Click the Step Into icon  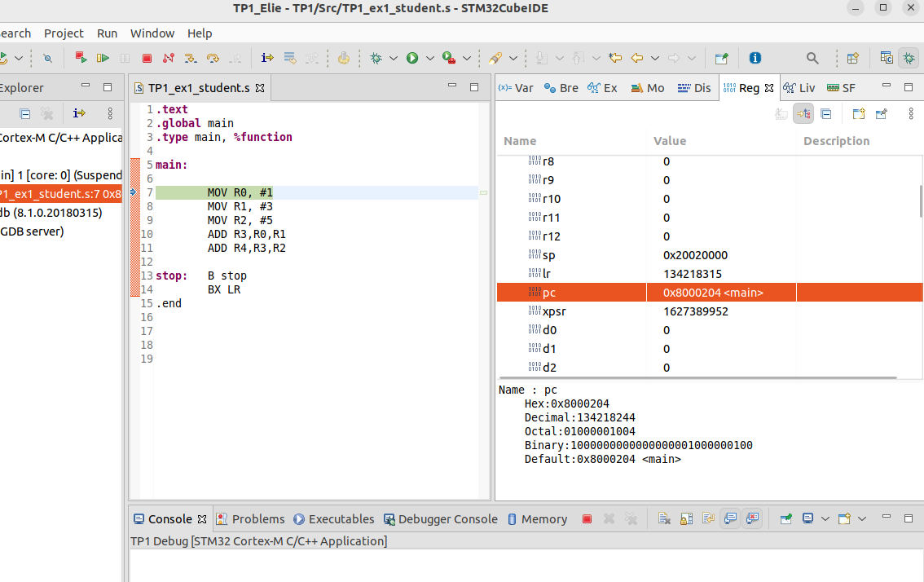[191, 58]
